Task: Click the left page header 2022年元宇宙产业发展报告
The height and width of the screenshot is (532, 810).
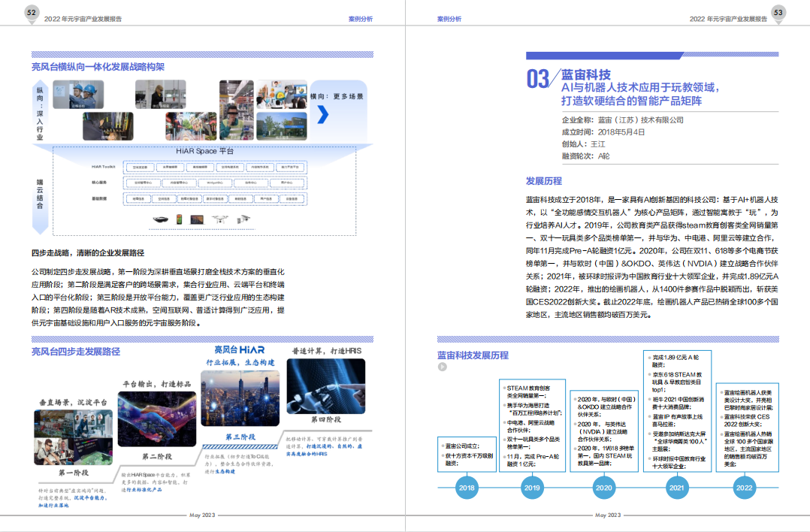Action: [x=83, y=19]
